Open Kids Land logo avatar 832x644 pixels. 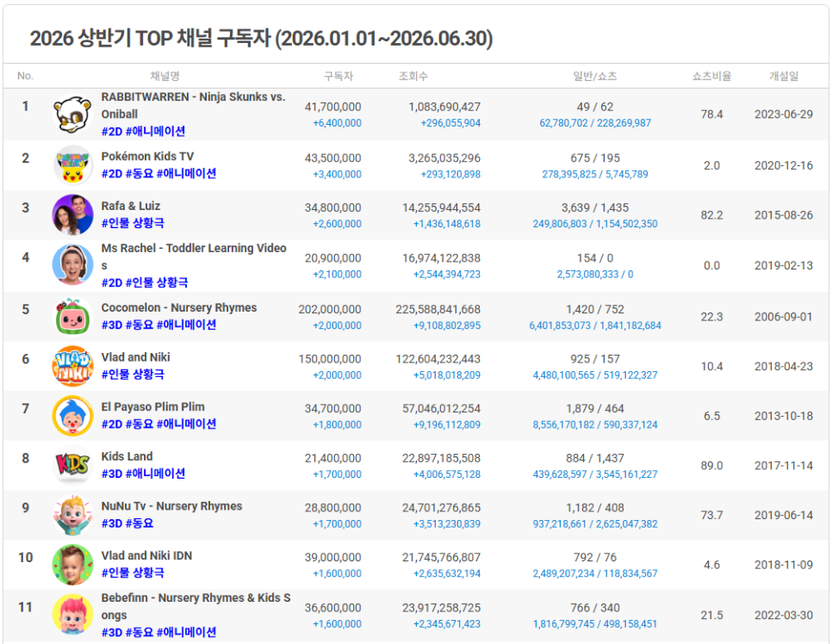tap(72, 465)
